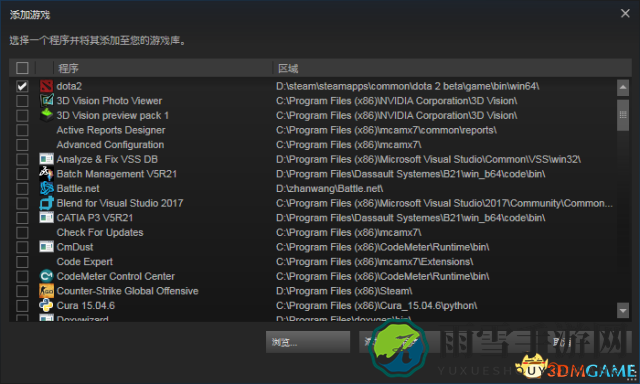The image size is (640, 384).
Task: Check the Active Reports Designer checkbox
Action: [22, 130]
